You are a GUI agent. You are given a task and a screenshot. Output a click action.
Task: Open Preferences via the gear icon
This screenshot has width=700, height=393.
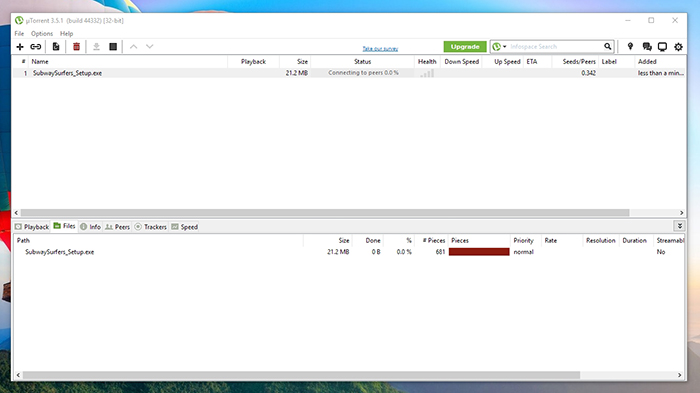click(678, 46)
